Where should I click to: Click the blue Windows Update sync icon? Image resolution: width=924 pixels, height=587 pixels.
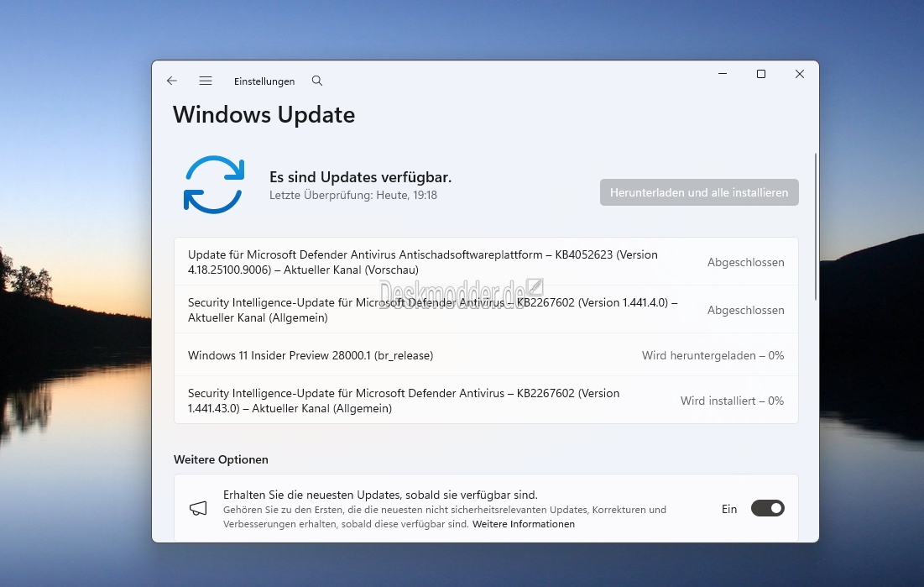(x=214, y=185)
